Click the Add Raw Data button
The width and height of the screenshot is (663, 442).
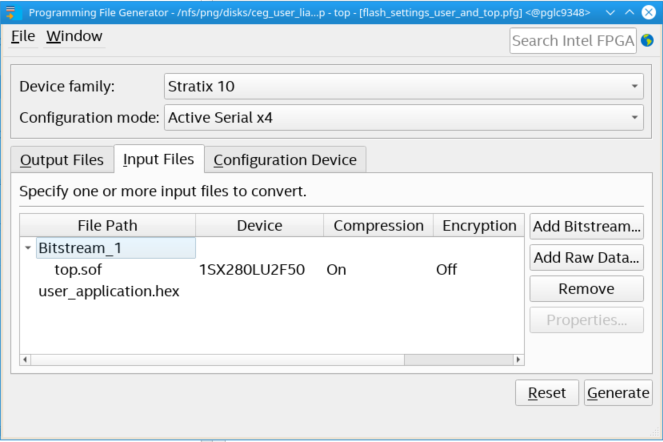coord(587,257)
